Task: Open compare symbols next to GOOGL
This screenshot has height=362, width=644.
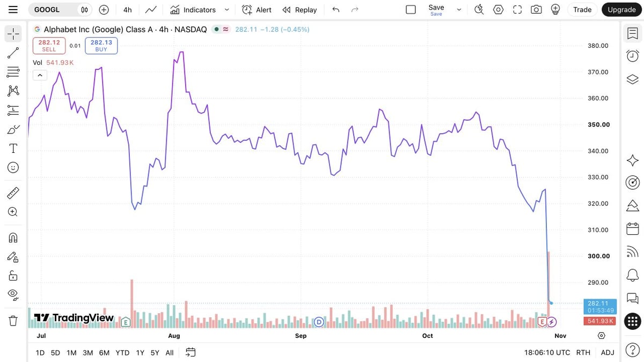Action: (84, 10)
